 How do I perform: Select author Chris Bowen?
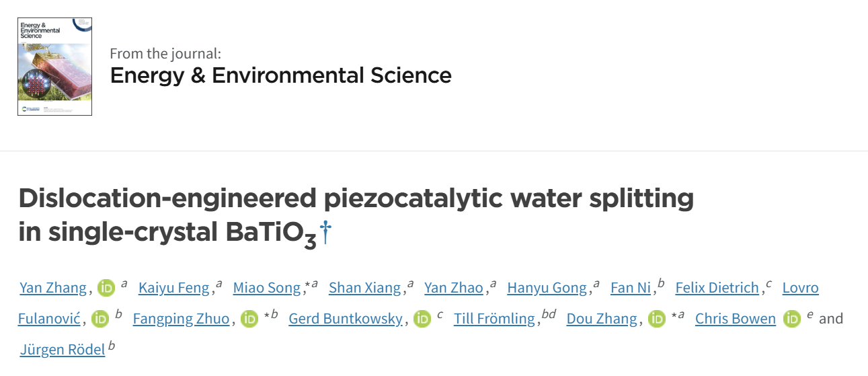(736, 319)
